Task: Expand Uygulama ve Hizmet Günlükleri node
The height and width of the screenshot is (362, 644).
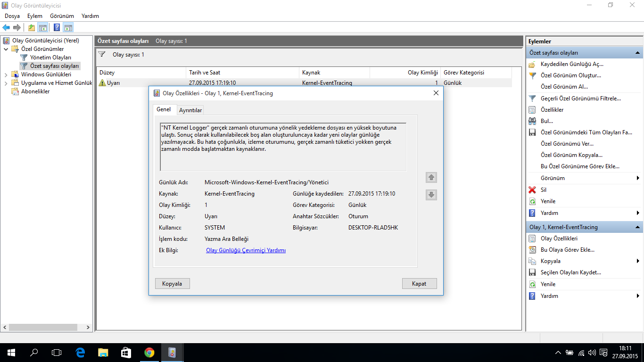Action: click(x=6, y=83)
